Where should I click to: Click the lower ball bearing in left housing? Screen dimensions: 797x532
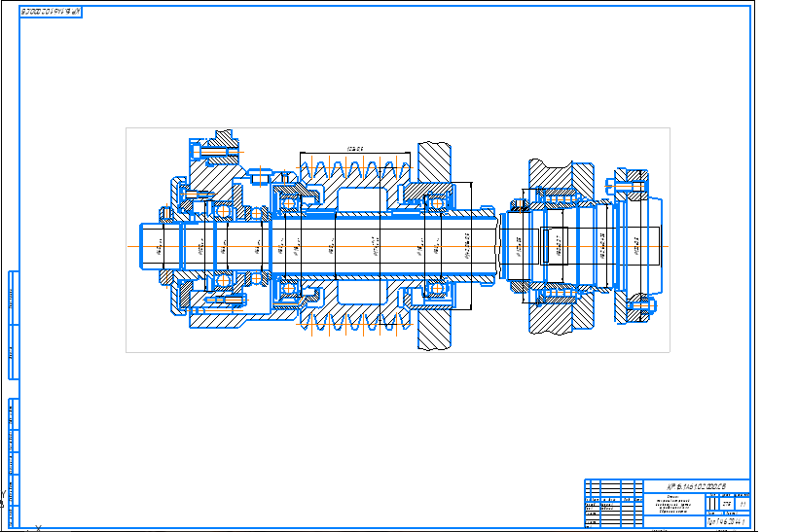tap(224, 281)
